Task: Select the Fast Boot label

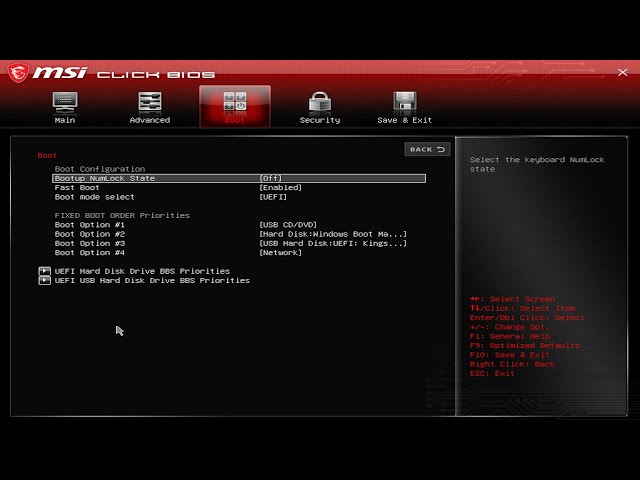Action: 77,188
